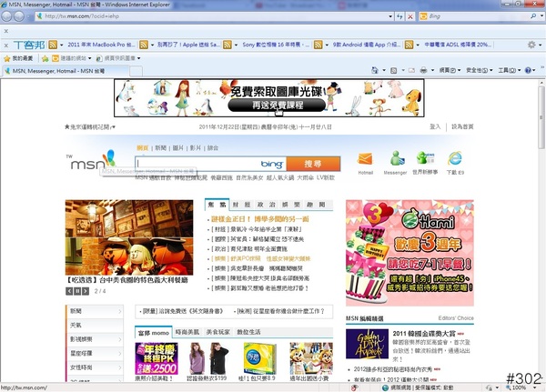Click the Home icon in the command bar

[x=375, y=70]
